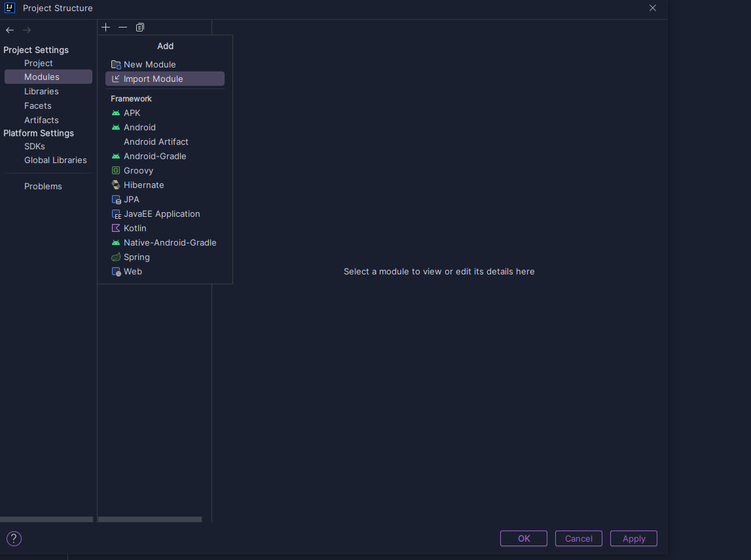Screen dimensions: 751x560
Task: Select Import Module in the Add popup
Action: pos(165,79)
